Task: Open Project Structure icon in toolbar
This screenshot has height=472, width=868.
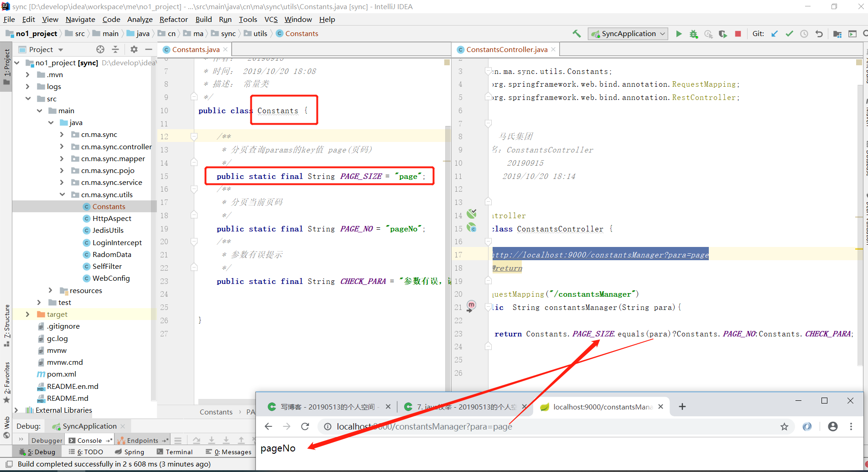Action: click(x=837, y=34)
